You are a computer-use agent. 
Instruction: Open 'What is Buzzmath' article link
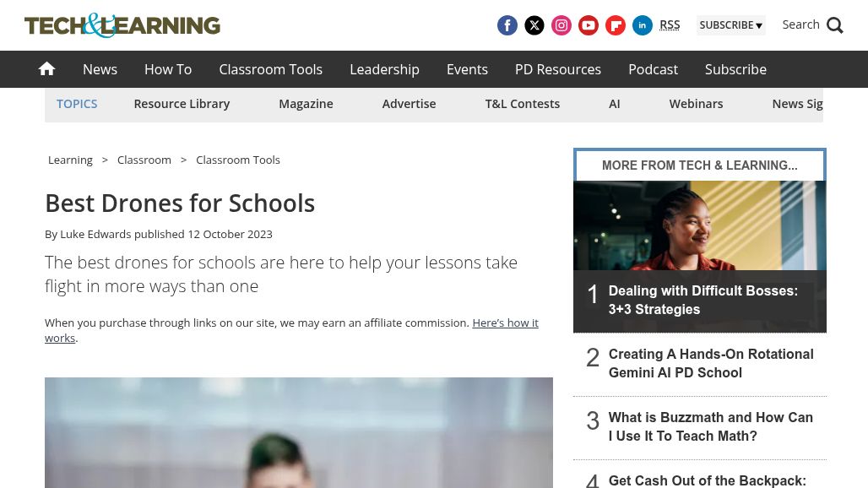(x=710, y=426)
